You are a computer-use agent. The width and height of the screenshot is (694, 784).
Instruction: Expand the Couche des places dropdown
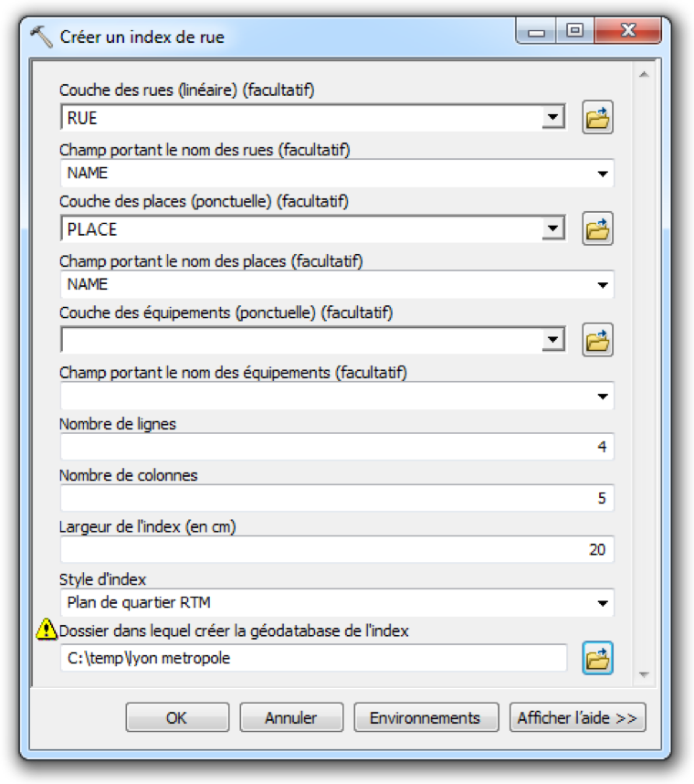[x=552, y=229]
